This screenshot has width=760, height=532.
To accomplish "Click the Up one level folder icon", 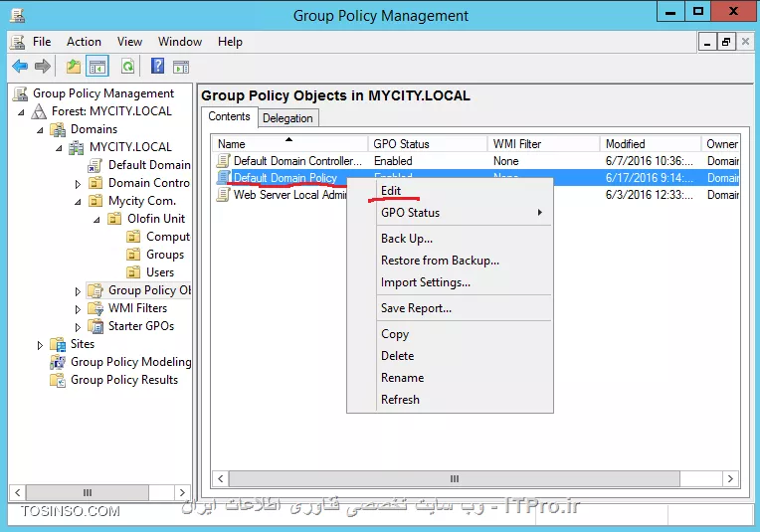I will click(74, 66).
